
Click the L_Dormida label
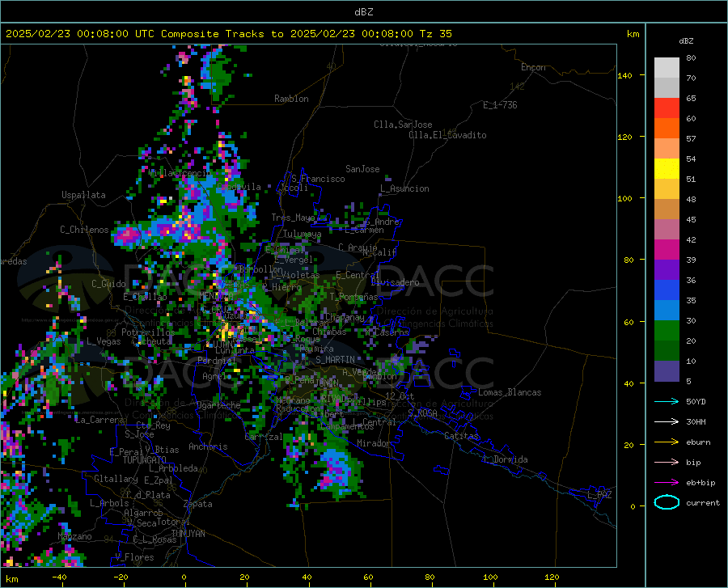click(505, 459)
